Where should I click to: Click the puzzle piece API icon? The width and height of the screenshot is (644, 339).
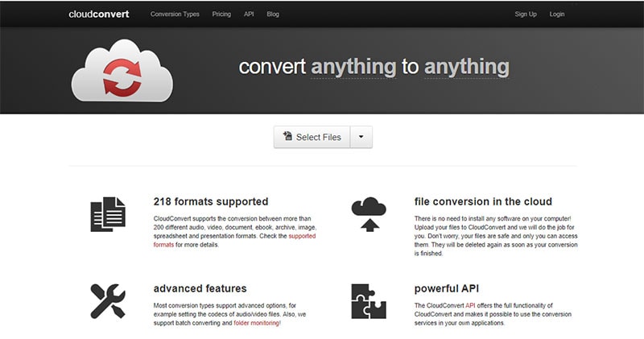[369, 301]
